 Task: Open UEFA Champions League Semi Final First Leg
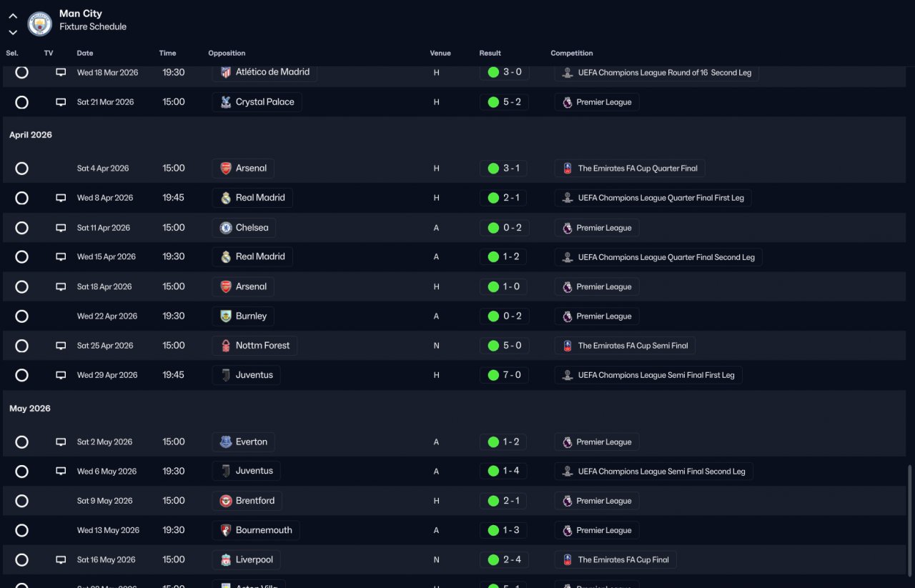coord(648,375)
